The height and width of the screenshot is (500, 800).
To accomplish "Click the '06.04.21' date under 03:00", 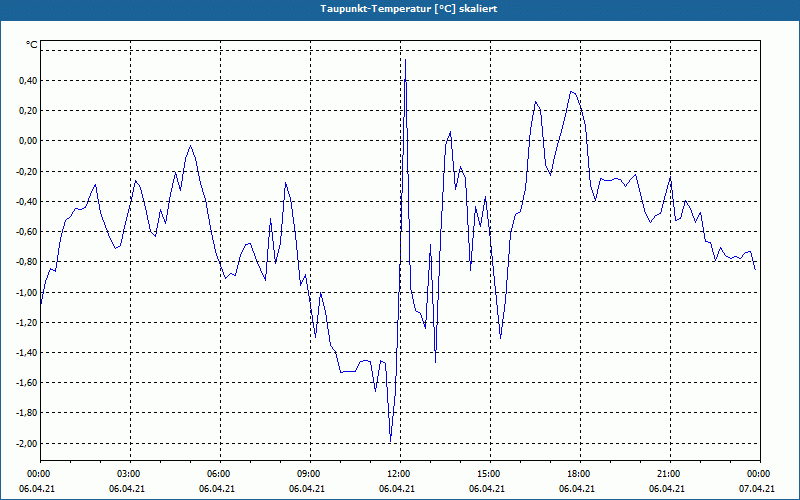I will point(127,489).
